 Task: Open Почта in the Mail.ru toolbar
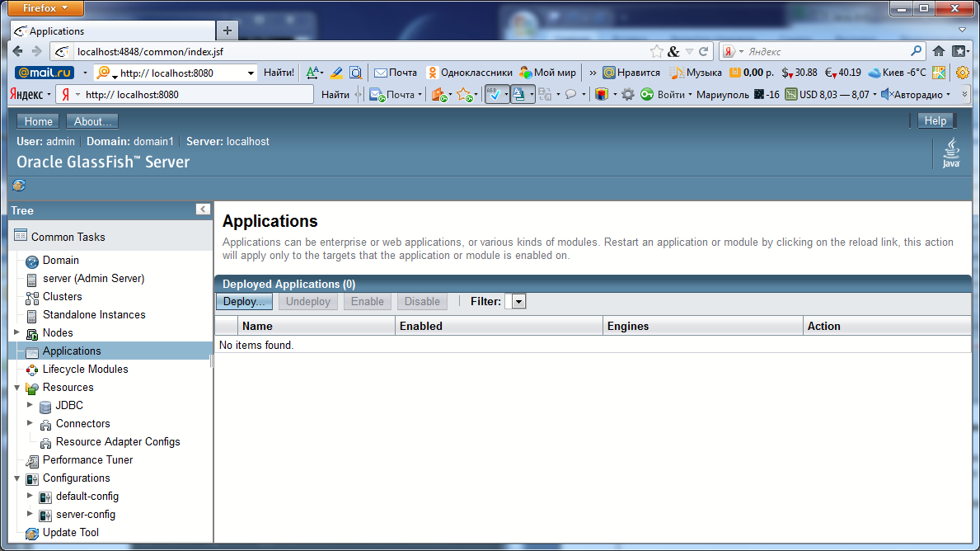click(396, 73)
